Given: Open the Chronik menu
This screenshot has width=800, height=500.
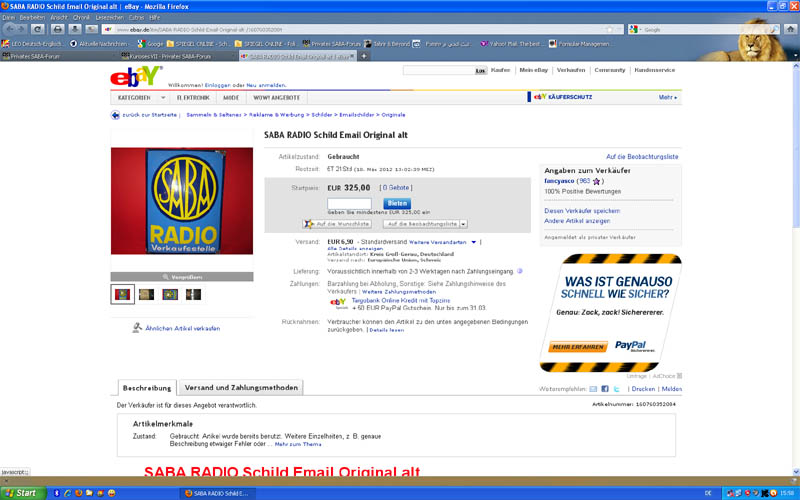Looking at the screenshot, I should [81, 17].
